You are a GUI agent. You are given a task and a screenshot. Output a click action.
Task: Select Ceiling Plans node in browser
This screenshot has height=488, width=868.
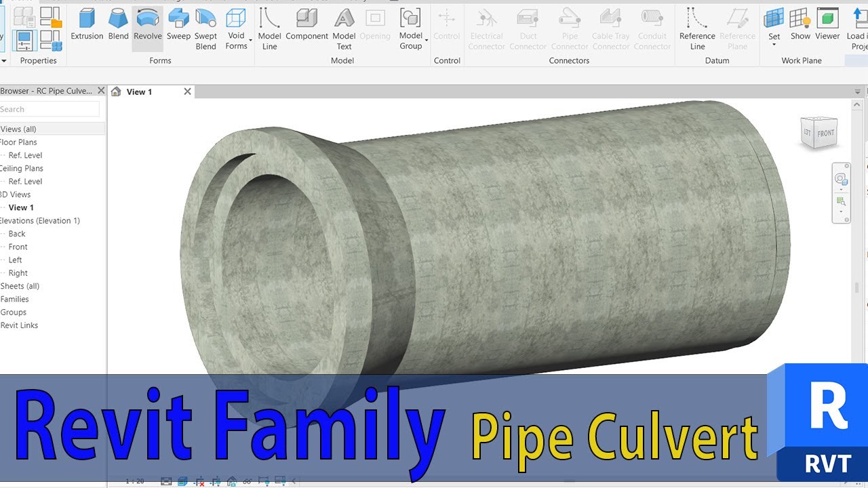coord(21,168)
